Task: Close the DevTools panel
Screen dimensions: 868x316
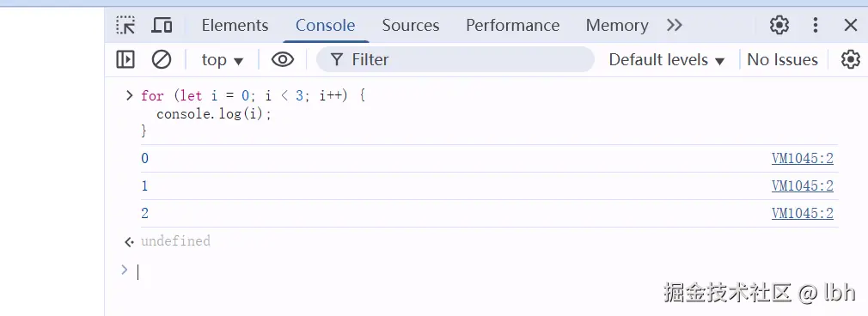Action: [x=850, y=25]
